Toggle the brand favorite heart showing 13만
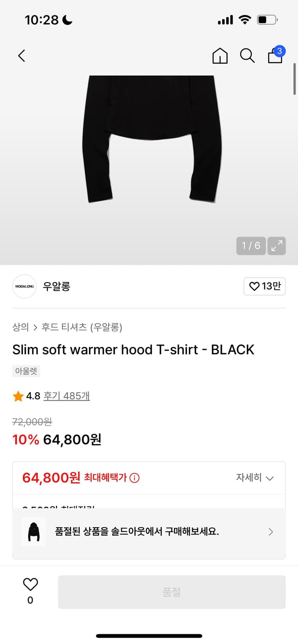The width and height of the screenshot is (298, 644). coord(264,286)
